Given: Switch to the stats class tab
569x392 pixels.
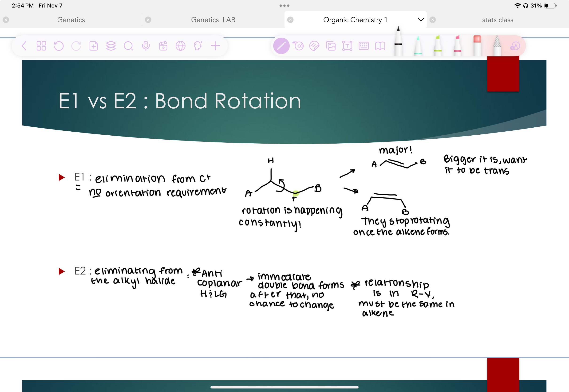Looking at the screenshot, I should (497, 20).
